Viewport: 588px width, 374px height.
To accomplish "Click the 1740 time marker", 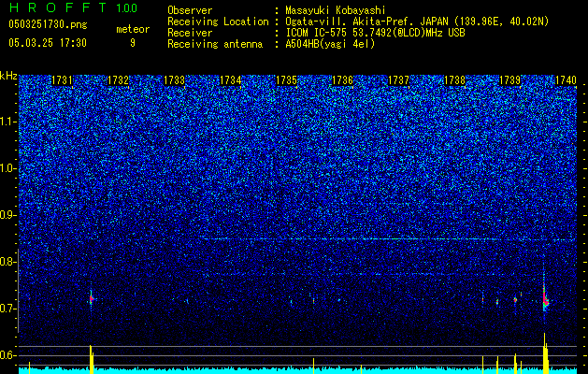I will pos(566,80).
